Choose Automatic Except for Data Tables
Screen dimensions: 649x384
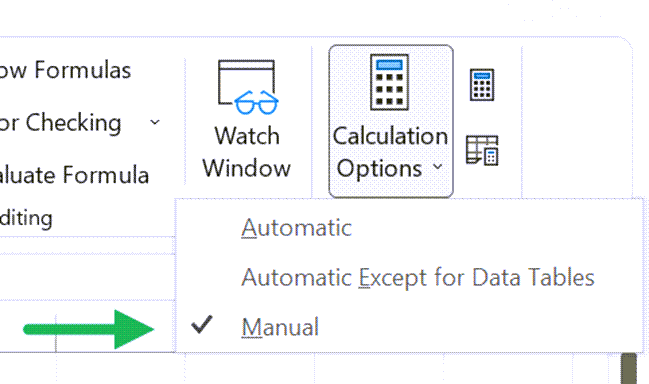[x=418, y=278]
